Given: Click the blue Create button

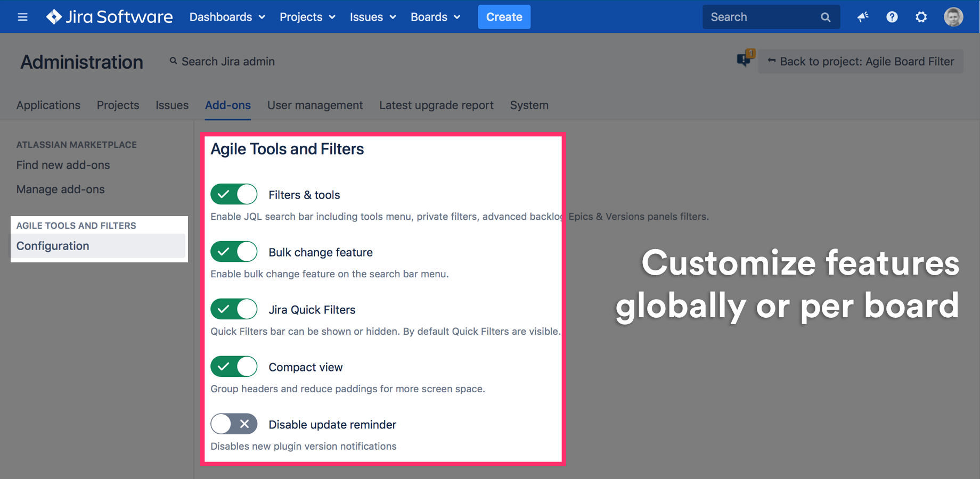Looking at the screenshot, I should 504,17.
